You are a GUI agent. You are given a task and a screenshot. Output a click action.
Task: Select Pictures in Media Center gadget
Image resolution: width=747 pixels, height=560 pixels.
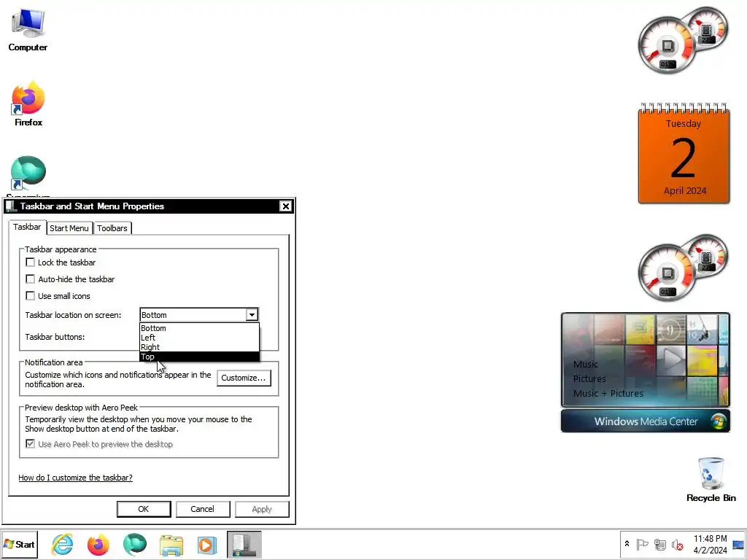tap(589, 379)
